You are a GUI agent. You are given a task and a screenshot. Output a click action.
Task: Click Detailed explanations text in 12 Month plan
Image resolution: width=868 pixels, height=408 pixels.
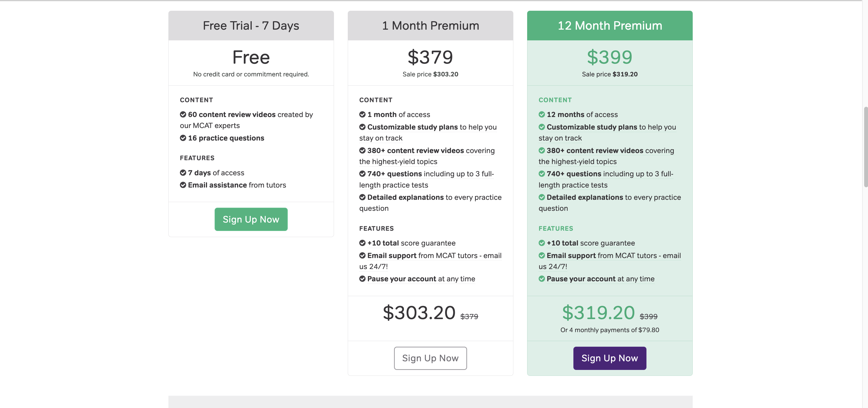click(585, 197)
